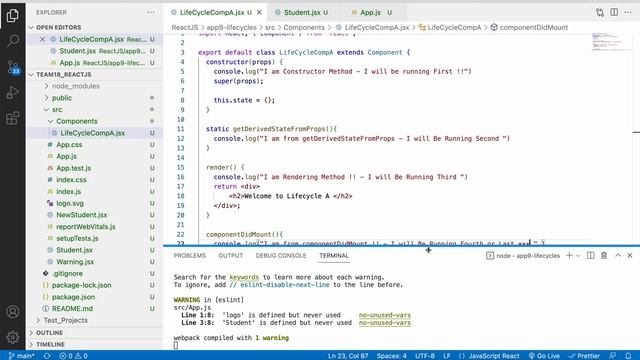Open errors and warnings counter in status bar
640x360 pixels.
click(73, 356)
